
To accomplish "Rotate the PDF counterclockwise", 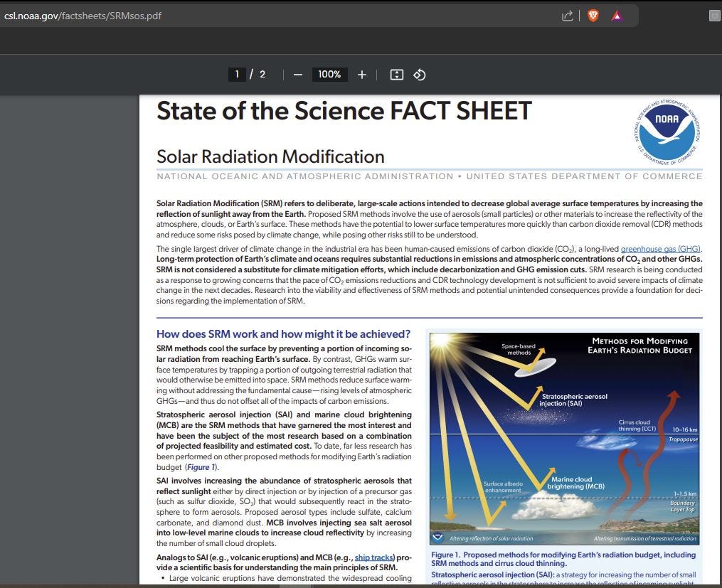I will 419,75.
